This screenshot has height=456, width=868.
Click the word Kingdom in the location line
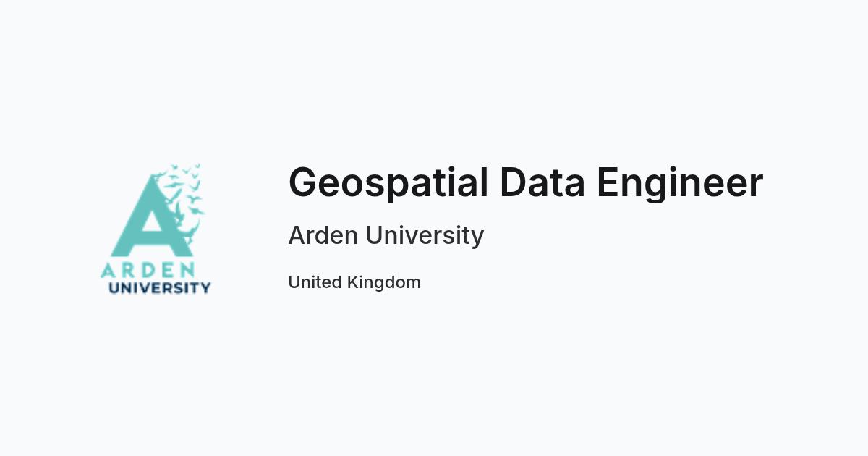tap(384, 283)
